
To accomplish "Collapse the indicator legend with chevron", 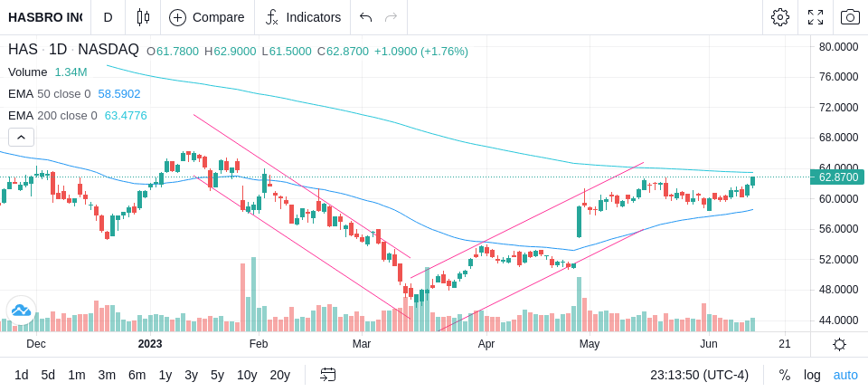I will point(21,137).
